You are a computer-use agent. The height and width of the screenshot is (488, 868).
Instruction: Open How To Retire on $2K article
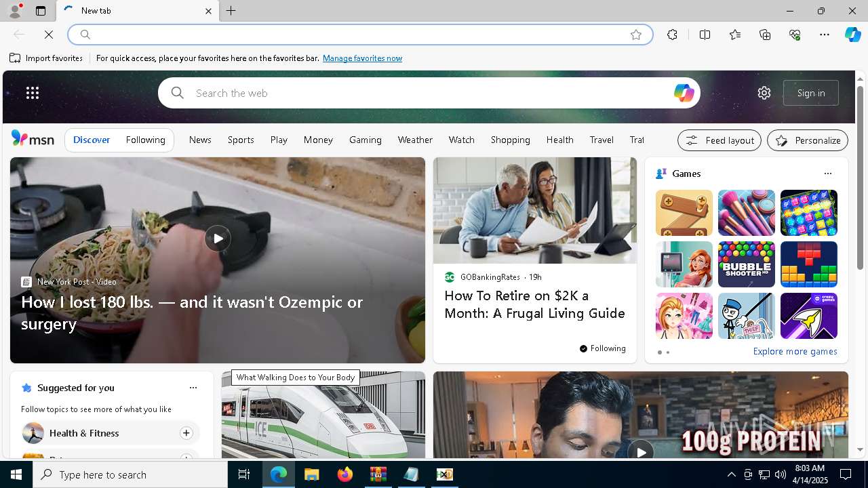pos(534,304)
